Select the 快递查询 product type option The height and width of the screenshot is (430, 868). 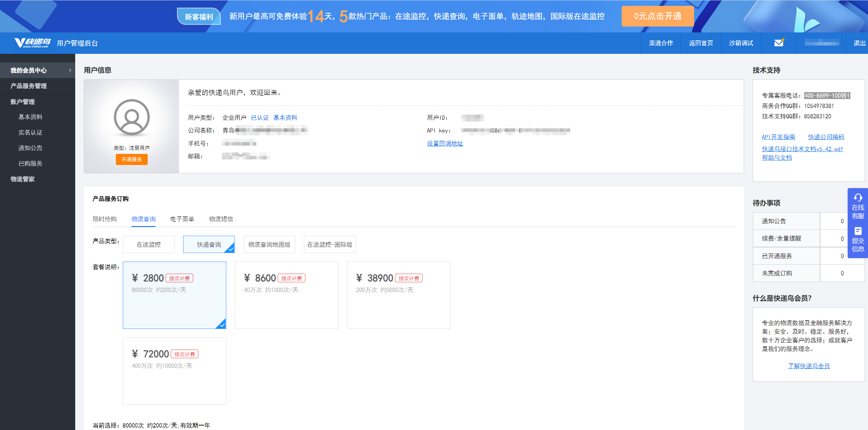209,244
